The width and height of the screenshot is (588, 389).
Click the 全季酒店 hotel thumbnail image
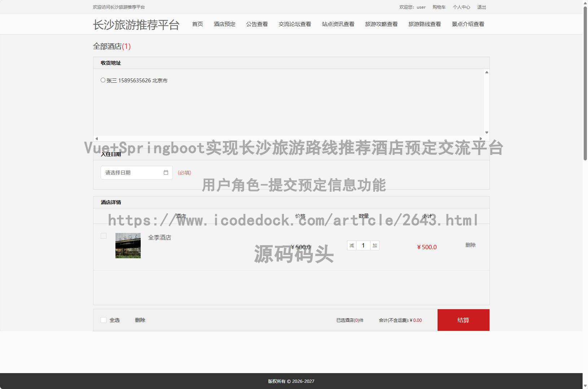click(x=128, y=246)
